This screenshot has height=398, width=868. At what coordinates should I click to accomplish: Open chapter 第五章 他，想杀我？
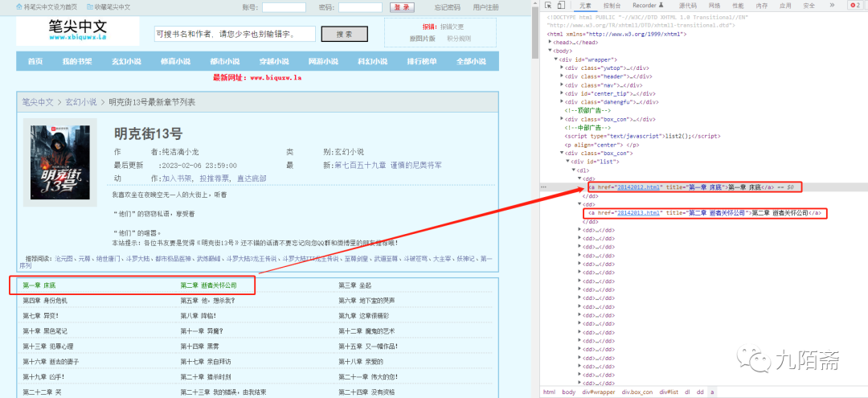(x=207, y=301)
